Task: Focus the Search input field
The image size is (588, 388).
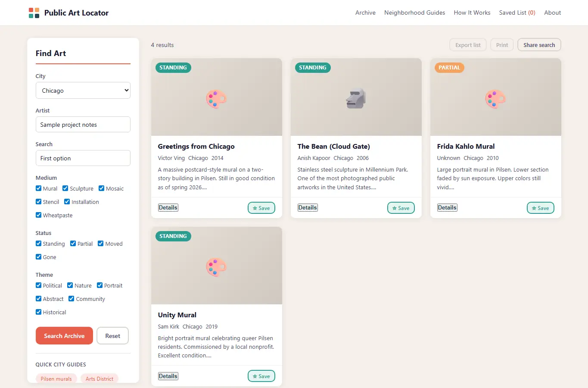Action: coord(83,158)
